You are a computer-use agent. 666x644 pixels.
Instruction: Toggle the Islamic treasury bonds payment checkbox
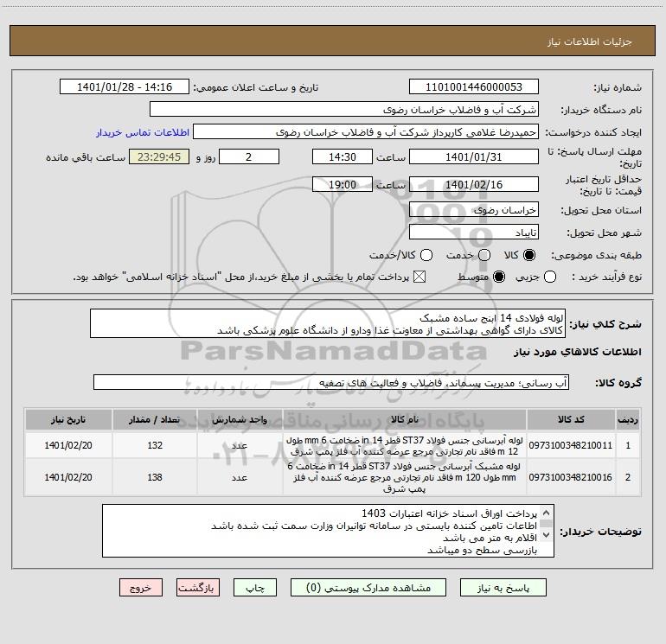(419, 277)
